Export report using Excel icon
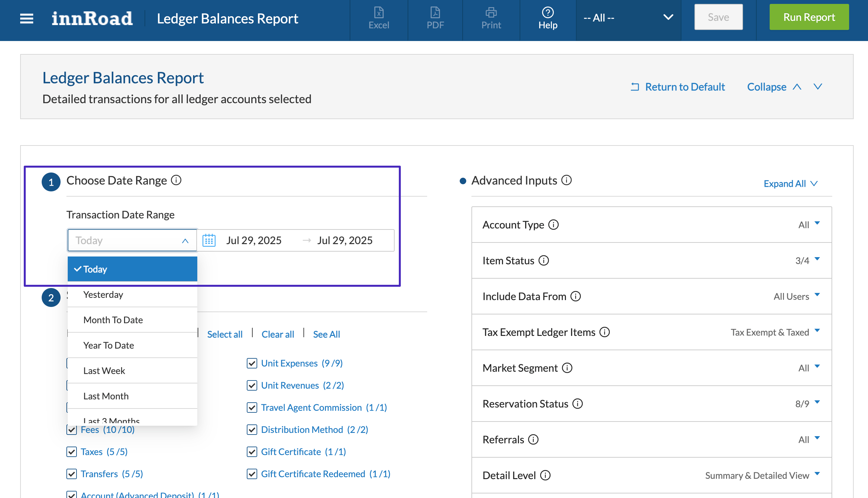 click(378, 18)
